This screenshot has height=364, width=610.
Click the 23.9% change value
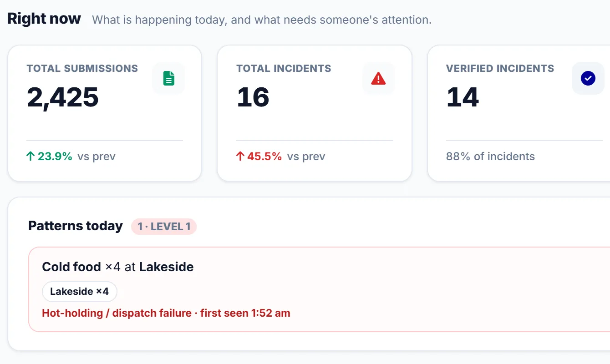tap(55, 157)
